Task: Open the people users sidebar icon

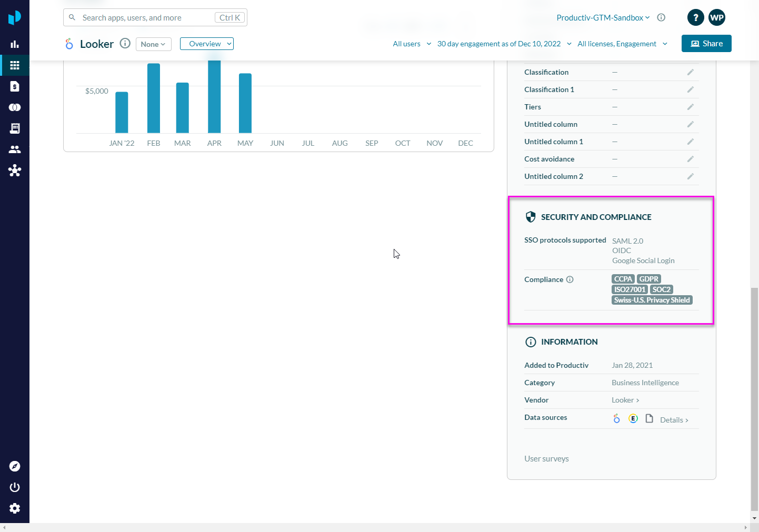Action: 15,149
